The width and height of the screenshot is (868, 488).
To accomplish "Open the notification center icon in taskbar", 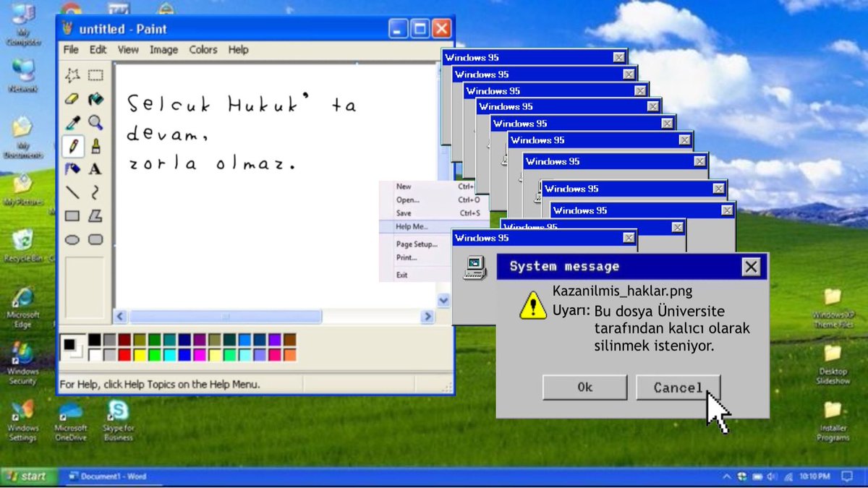I will 846,476.
